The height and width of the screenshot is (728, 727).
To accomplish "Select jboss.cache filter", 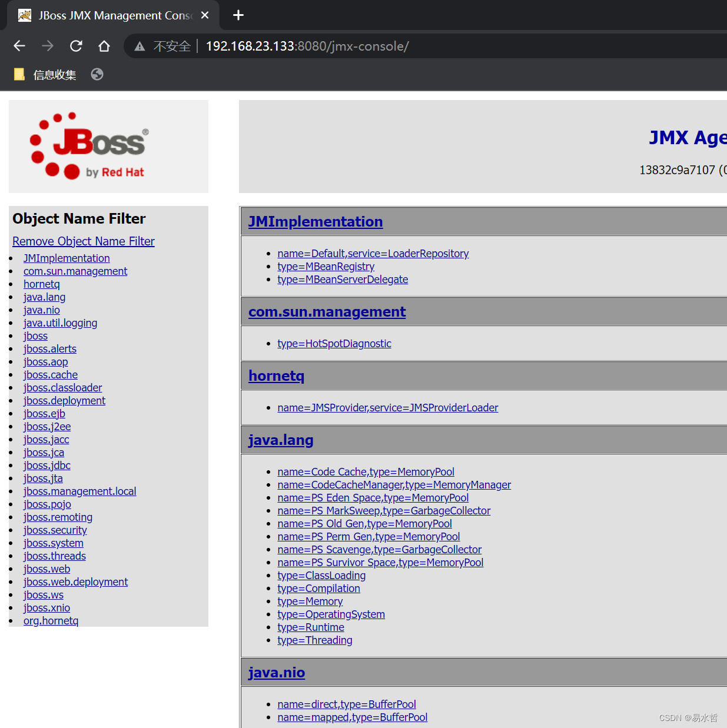I will (51, 375).
